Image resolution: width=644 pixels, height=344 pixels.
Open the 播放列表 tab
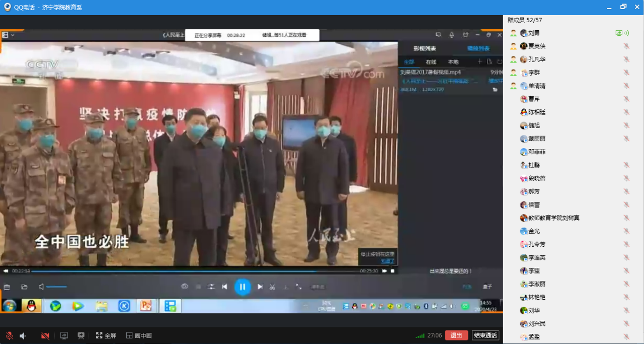pyautogui.click(x=478, y=48)
